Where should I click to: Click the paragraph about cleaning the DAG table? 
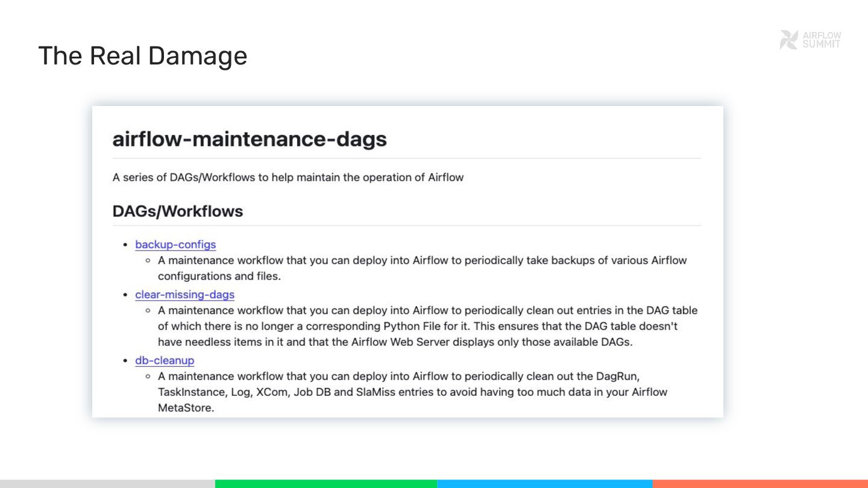tap(427, 326)
